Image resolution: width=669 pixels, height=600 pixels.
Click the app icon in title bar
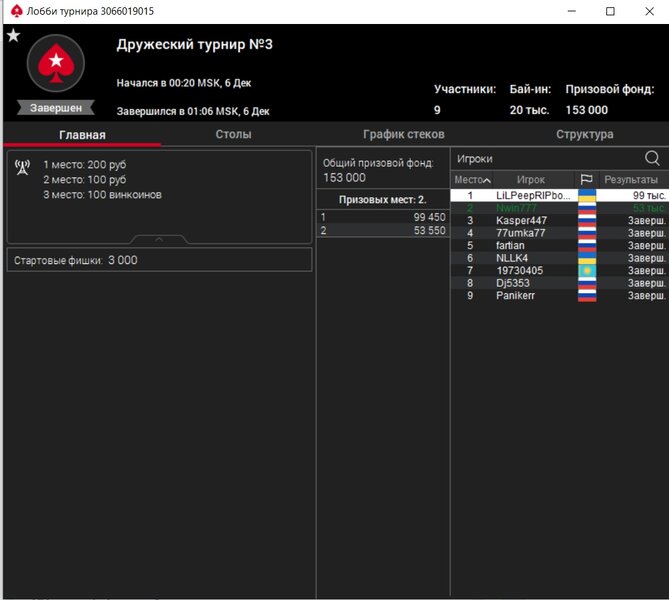click(x=16, y=11)
